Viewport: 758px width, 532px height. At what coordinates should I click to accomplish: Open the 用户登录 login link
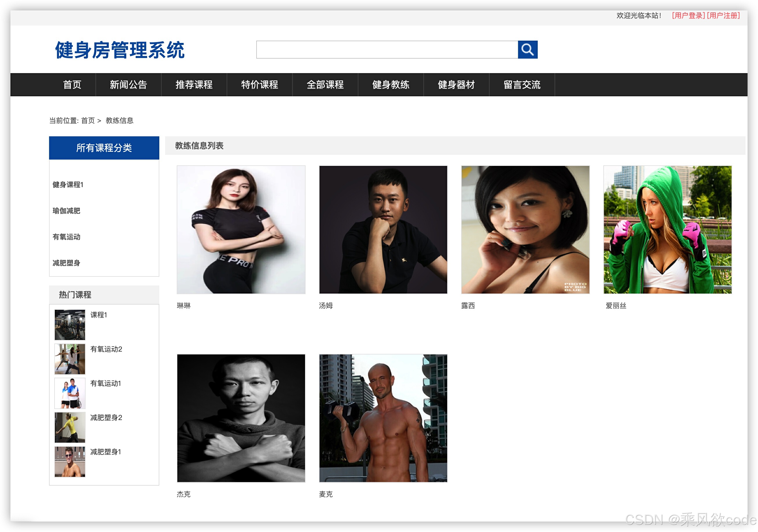688,15
